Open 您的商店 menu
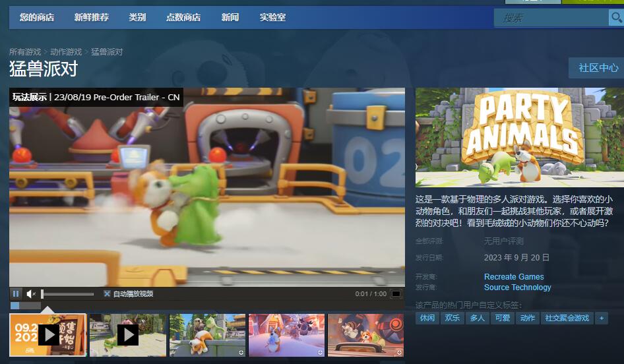Screen dimensions: 624x364 (x=37, y=17)
